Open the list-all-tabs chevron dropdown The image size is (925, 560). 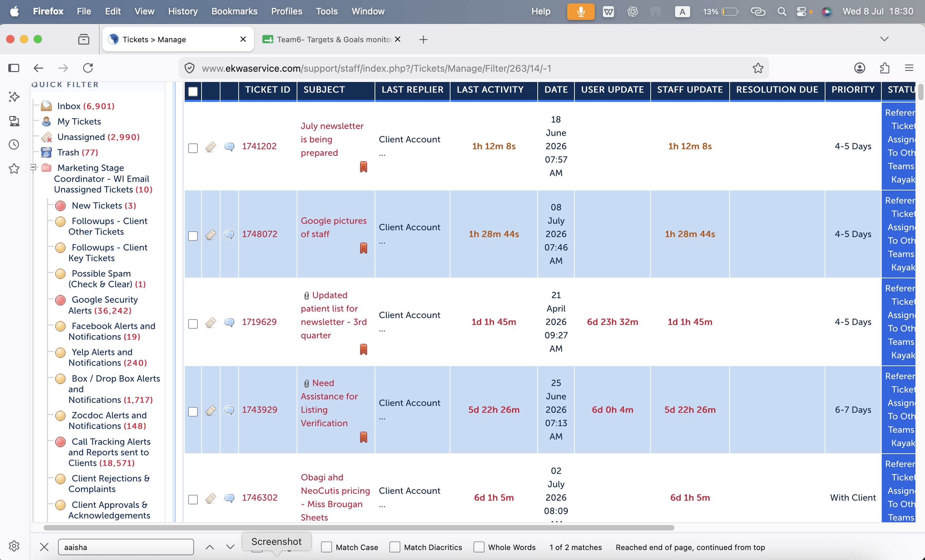884,39
